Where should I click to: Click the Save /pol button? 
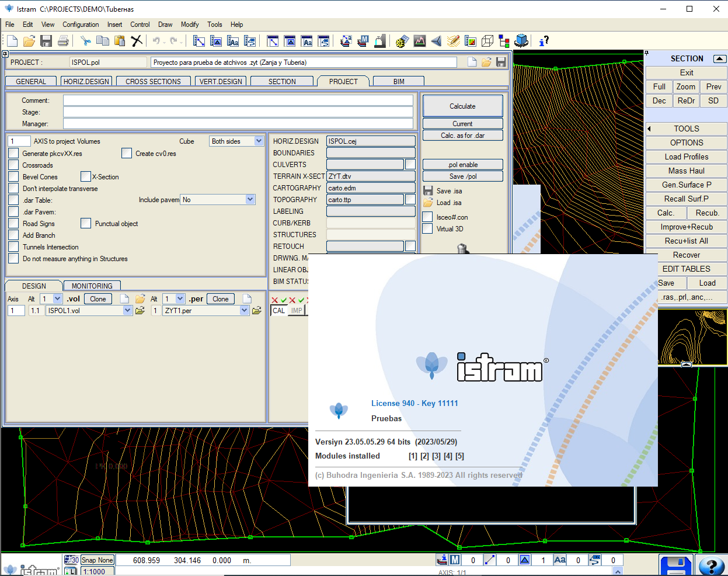pos(462,176)
